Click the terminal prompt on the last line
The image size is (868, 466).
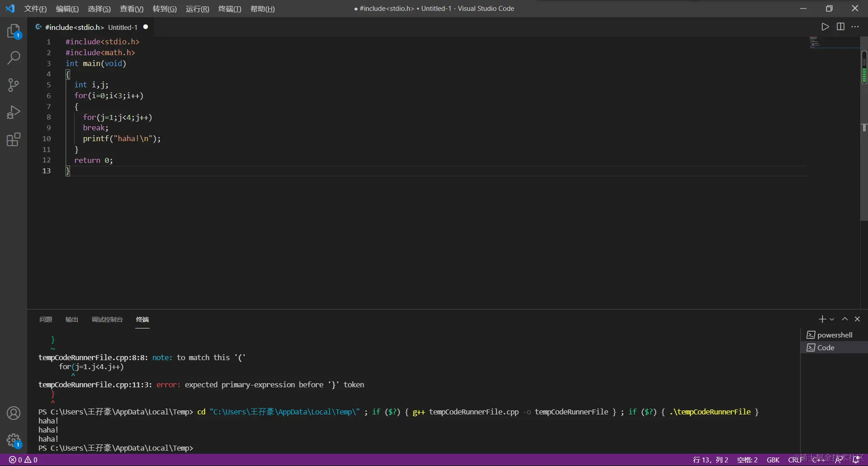116,448
